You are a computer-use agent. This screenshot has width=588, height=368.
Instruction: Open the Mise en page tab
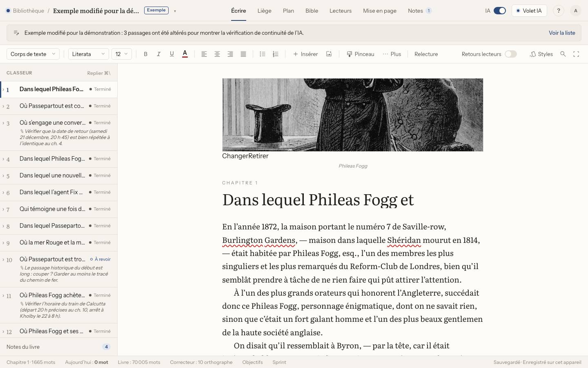point(380,11)
